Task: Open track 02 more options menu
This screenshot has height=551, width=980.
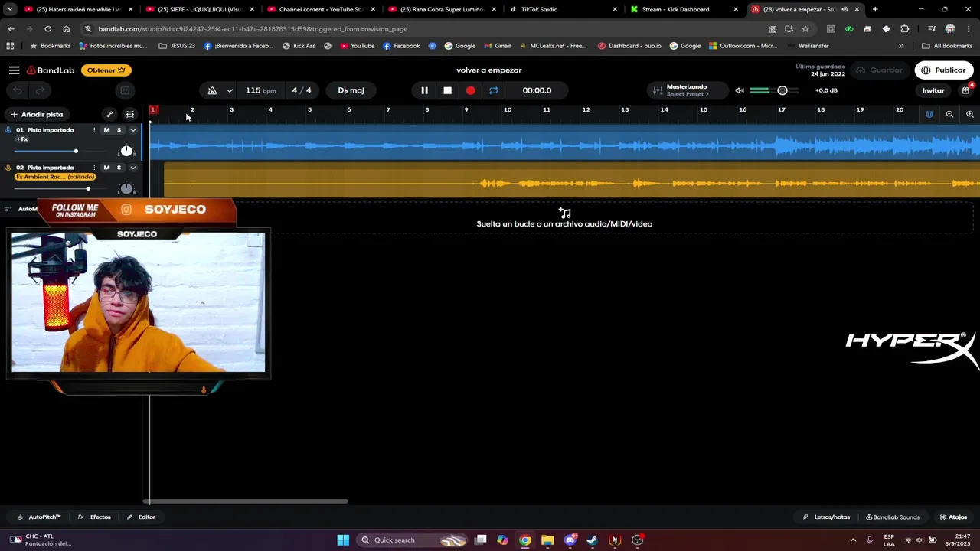Action: click(94, 168)
